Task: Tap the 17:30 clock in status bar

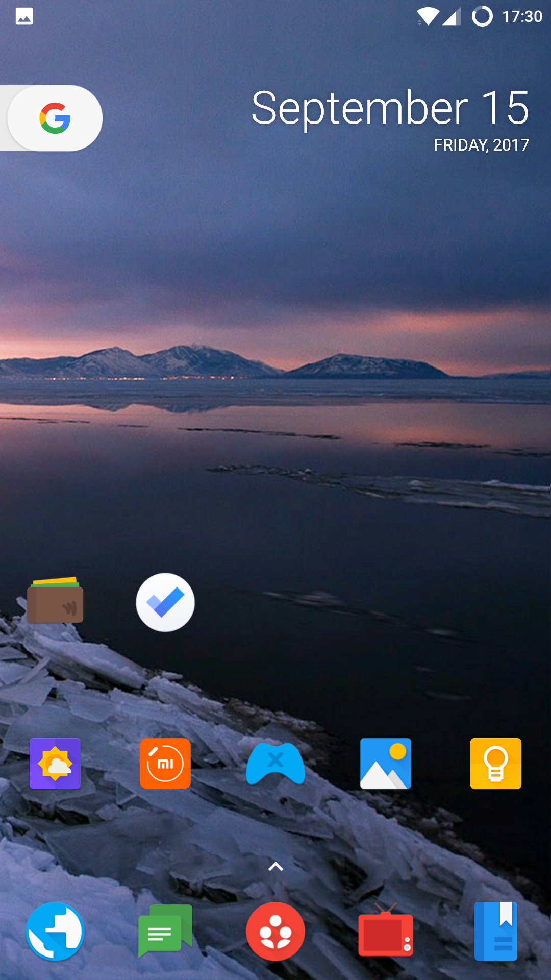Action: pos(522,16)
